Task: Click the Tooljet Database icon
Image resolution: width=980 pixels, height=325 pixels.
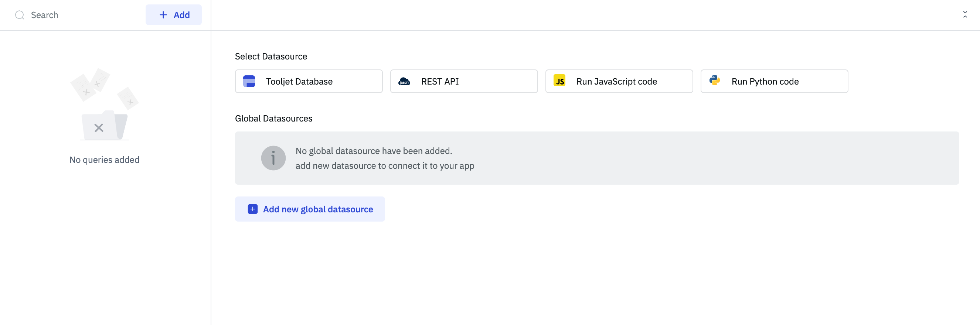Action: (x=249, y=81)
